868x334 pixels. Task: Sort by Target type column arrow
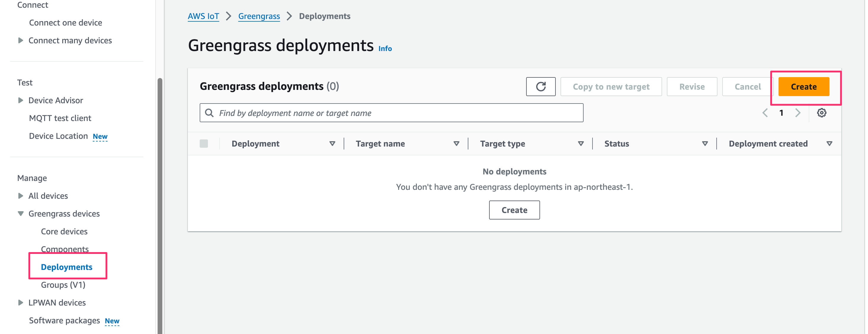point(581,144)
